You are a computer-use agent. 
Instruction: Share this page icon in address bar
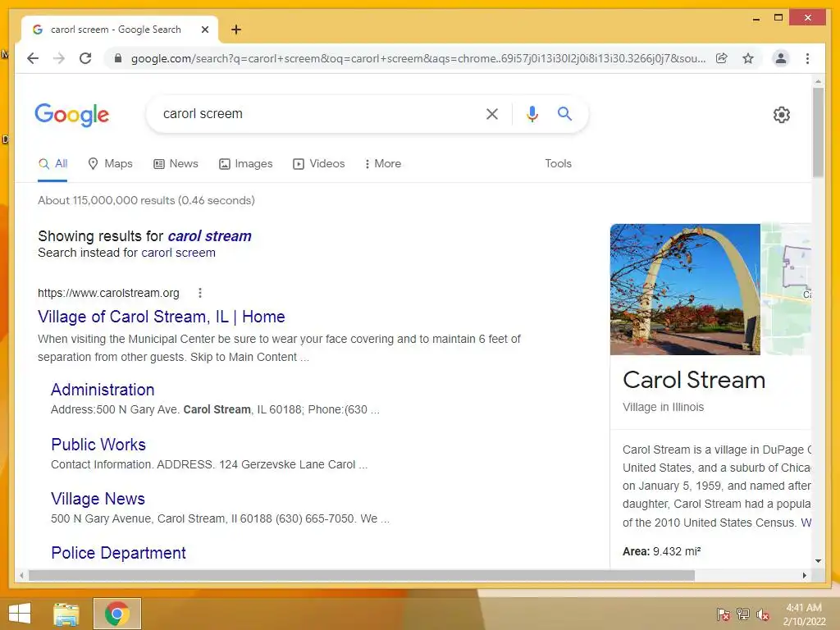722,58
